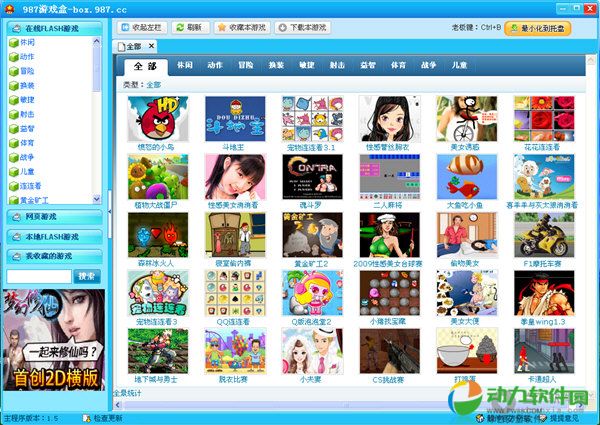This screenshot has width=600, height=425.
Task: Click the 收起左栏 collapse sidebar toolbar button
Action: (x=141, y=28)
